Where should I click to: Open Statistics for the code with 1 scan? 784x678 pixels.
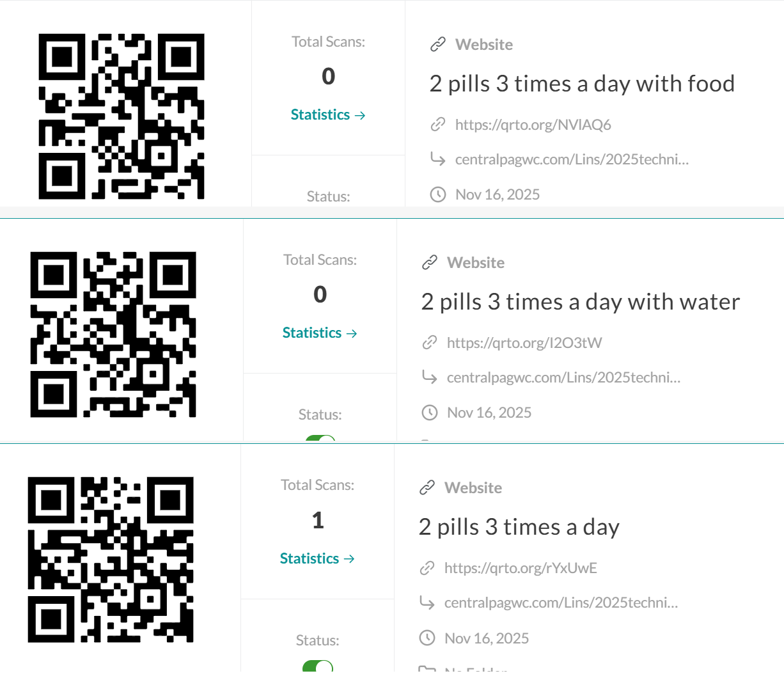click(317, 559)
